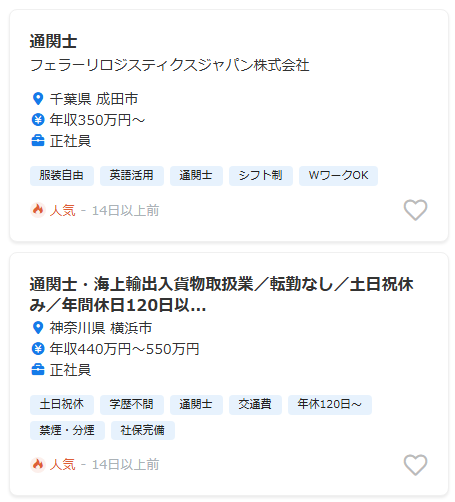Click the flame 人気 icon in the first card
Viewport: 455px width, 502px height.
tap(38, 210)
